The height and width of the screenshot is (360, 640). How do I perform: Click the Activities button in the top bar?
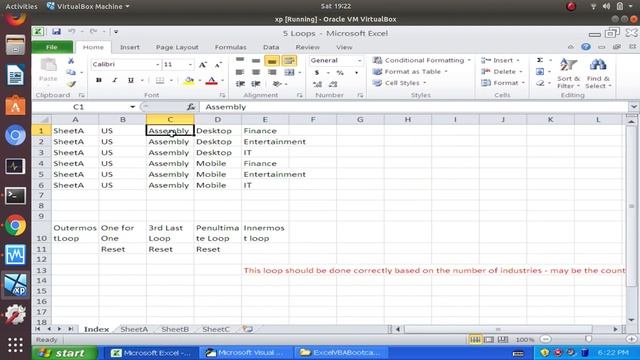(x=21, y=7)
